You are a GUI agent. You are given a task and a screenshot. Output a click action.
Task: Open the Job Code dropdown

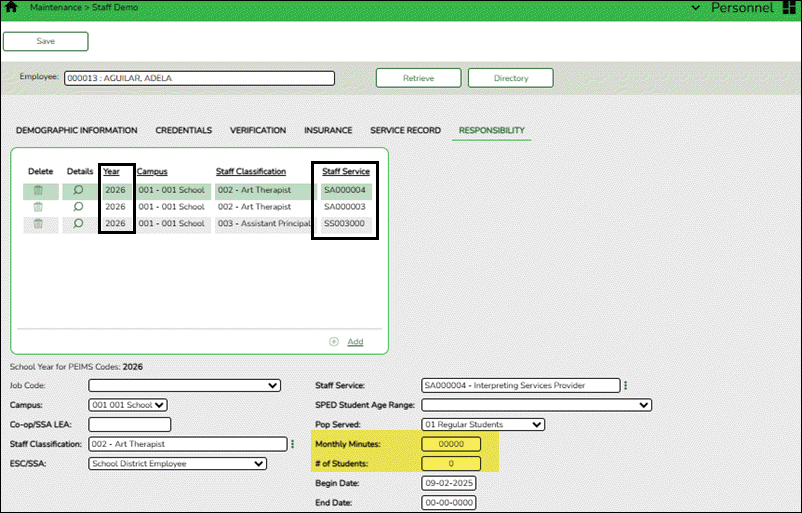pos(185,386)
